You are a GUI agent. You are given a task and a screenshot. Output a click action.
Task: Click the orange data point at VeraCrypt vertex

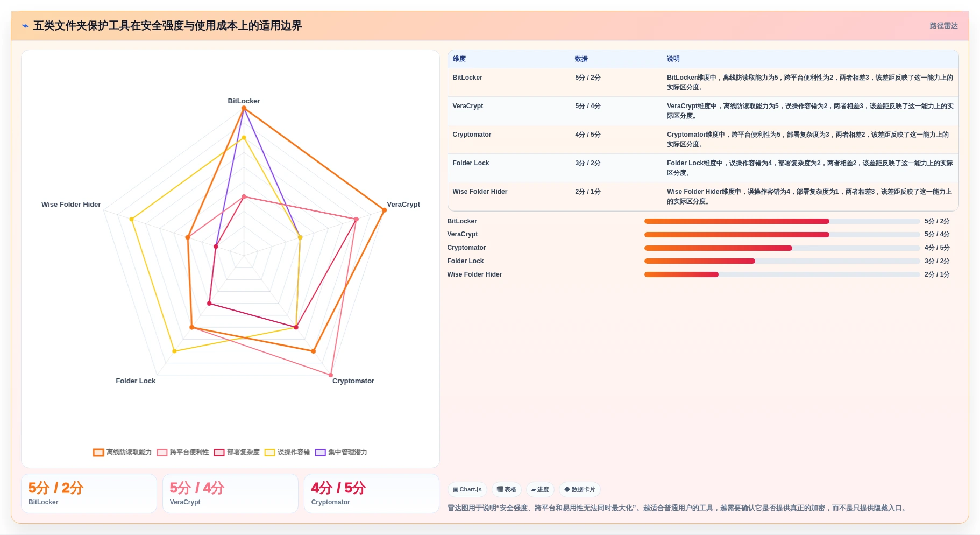tap(384, 210)
